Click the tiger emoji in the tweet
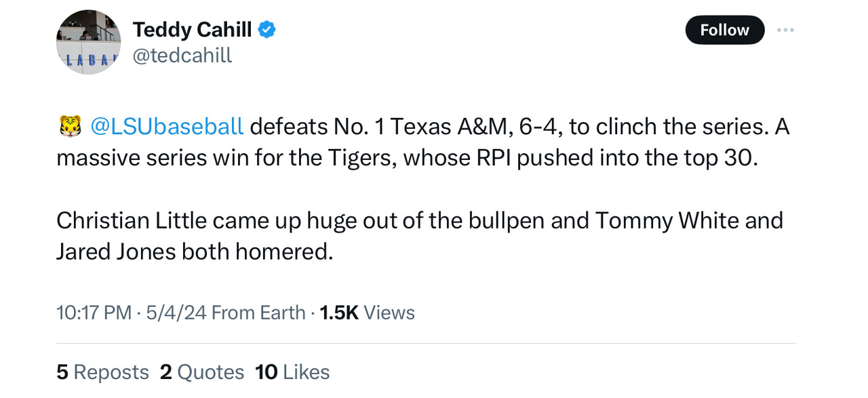 pyautogui.click(x=70, y=126)
